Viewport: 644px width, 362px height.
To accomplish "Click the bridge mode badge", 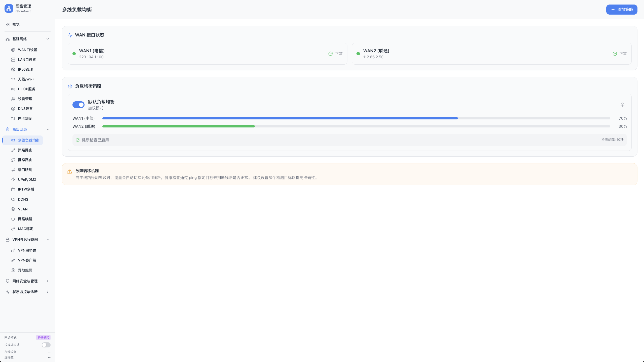I will click(x=43, y=337).
